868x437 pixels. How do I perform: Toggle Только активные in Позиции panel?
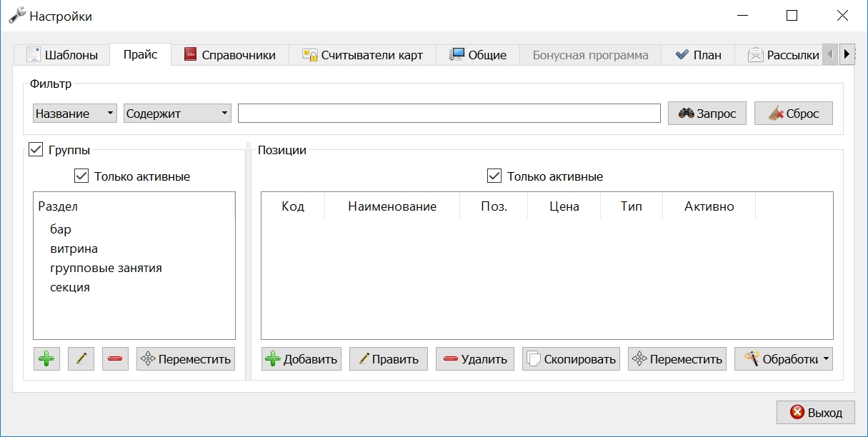(x=494, y=176)
